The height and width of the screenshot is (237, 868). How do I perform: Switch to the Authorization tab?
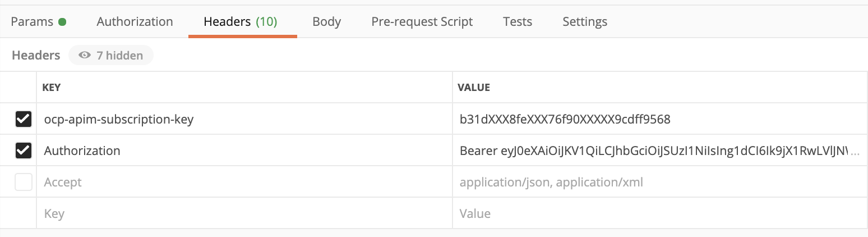tap(135, 22)
